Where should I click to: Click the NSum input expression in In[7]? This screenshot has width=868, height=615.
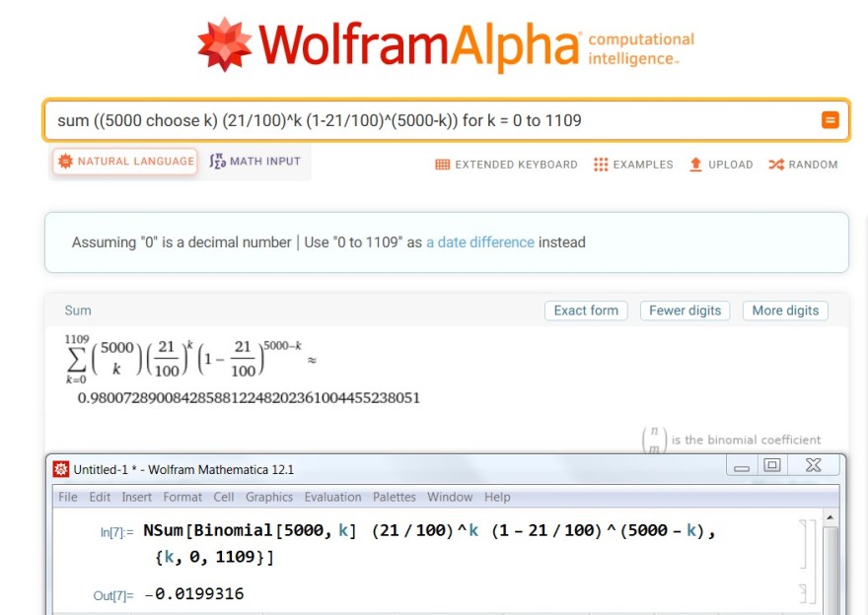[429, 543]
